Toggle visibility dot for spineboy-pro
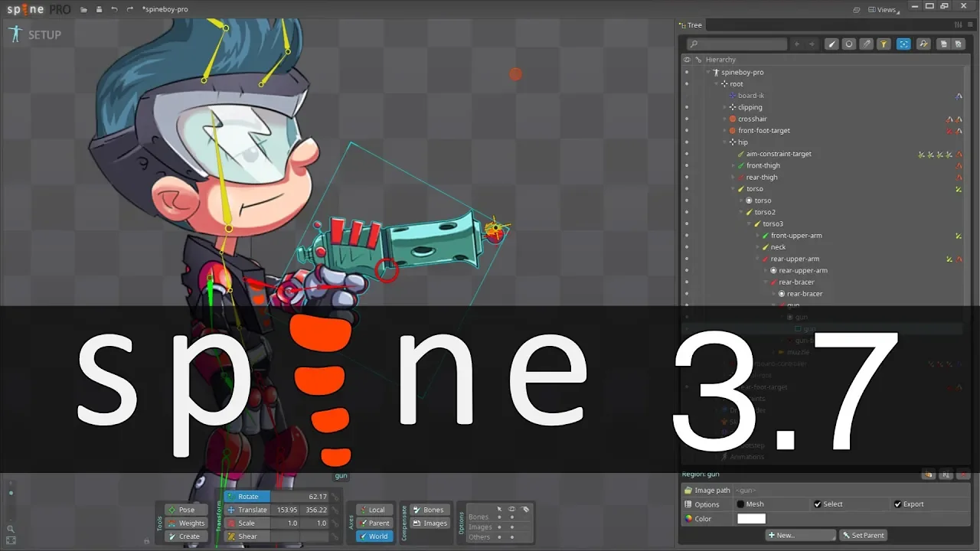Screen dimensions: 980x551 687,72
